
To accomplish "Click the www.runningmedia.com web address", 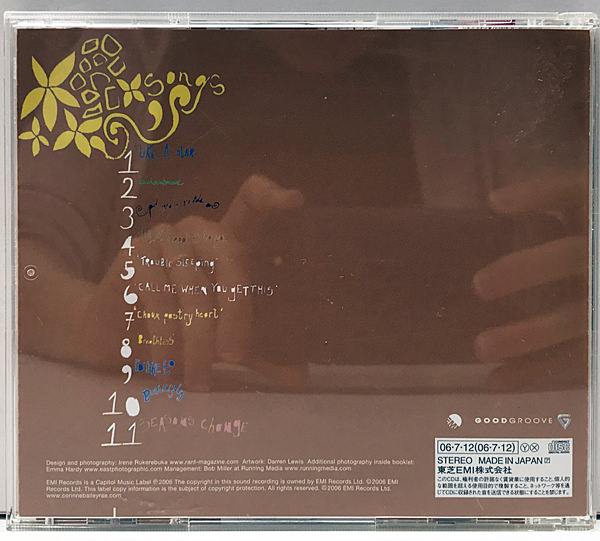I will (318, 468).
